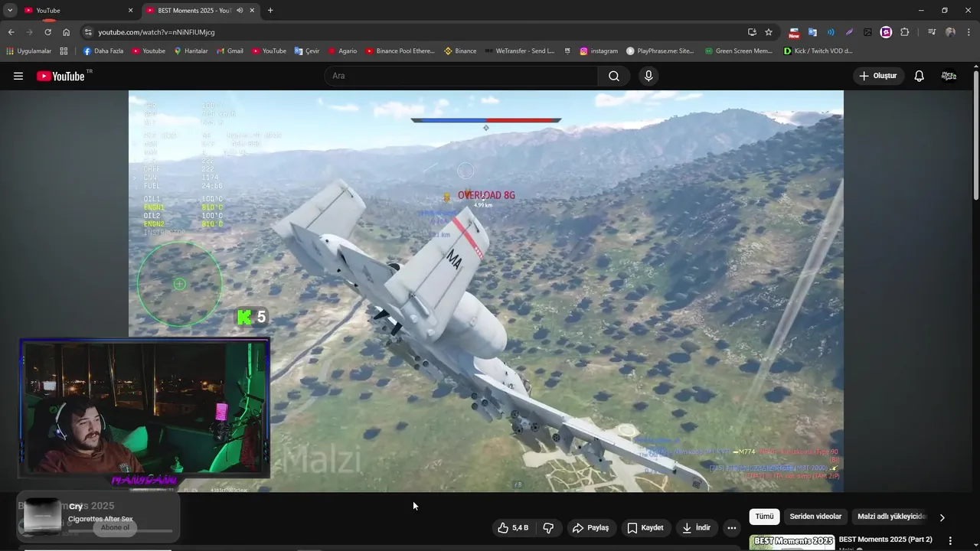This screenshot has width=980, height=551.
Task: Focus the YouTube 'Ara' search field
Action: pos(461,76)
